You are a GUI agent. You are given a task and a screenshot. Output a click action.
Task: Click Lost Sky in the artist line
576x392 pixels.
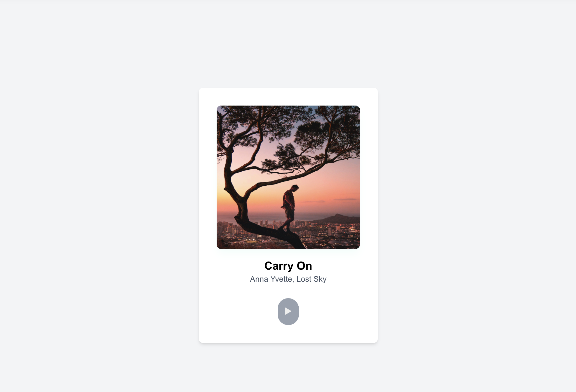click(312, 279)
